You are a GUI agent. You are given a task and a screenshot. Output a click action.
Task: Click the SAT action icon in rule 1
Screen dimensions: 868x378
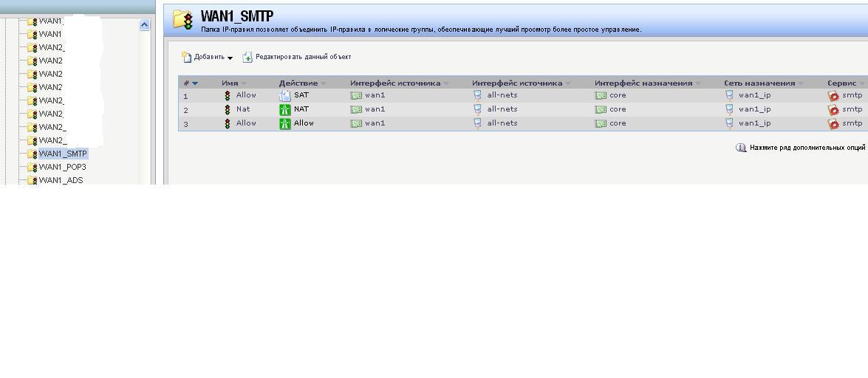pos(284,95)
